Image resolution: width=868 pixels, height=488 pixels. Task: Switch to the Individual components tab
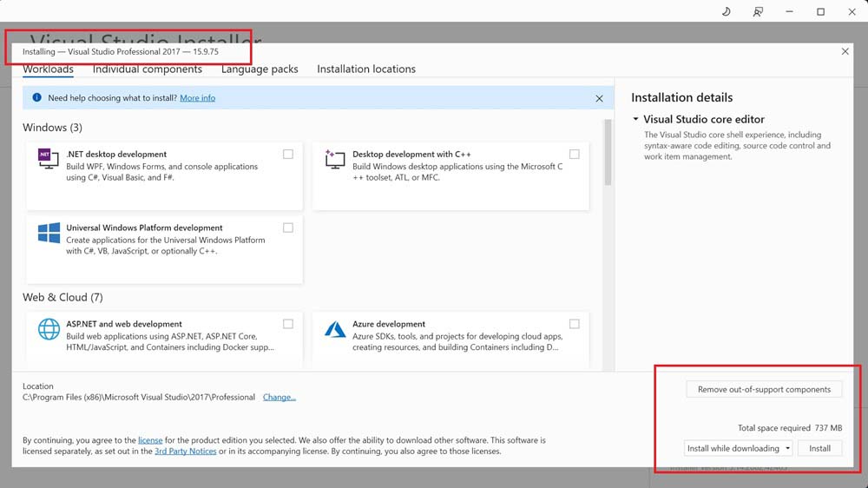148,69
